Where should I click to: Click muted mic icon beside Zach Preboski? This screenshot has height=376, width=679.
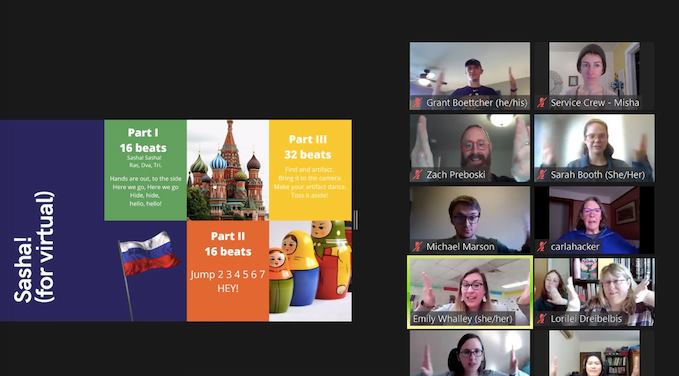pyautogui.click(x=417, y=175)
